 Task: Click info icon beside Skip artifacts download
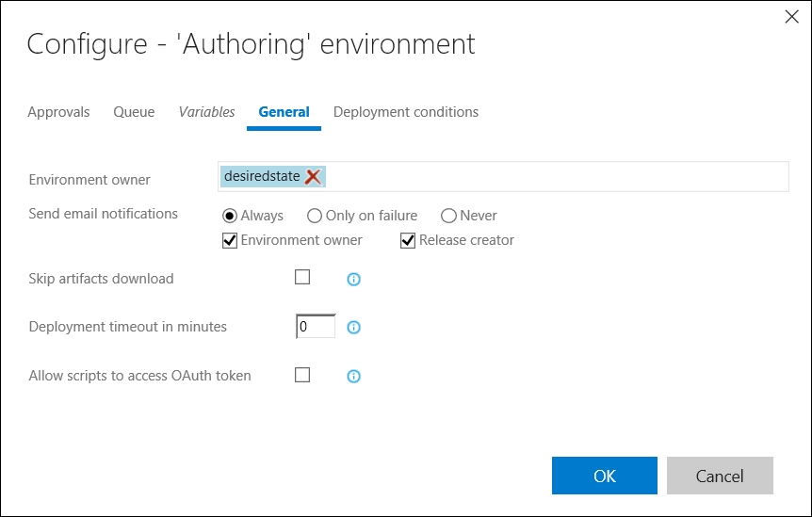point(354,279)
